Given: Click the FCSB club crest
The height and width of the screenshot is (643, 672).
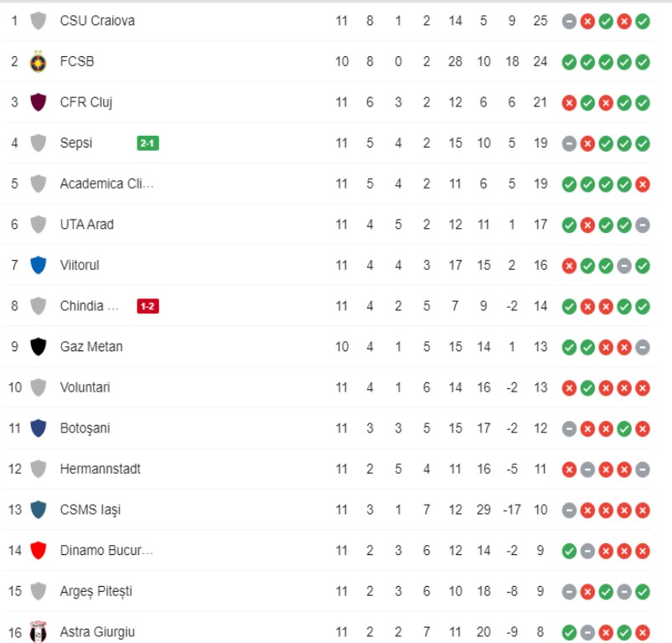Looking at the screenshot, I should tap(38, 61).
